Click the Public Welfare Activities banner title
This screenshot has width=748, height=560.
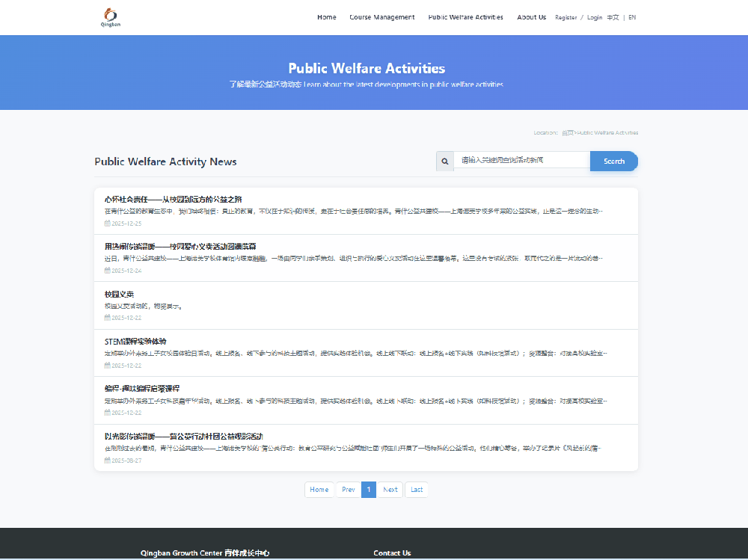(367, 68)
